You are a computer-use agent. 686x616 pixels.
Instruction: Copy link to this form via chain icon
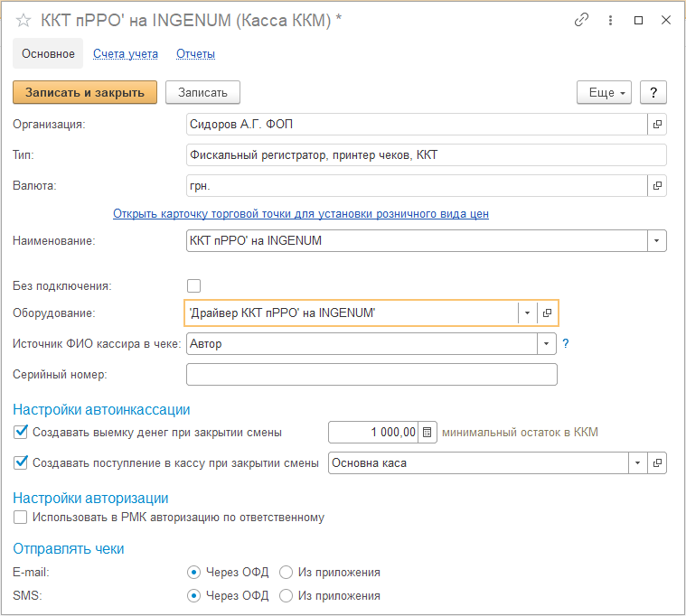(582, 20)
